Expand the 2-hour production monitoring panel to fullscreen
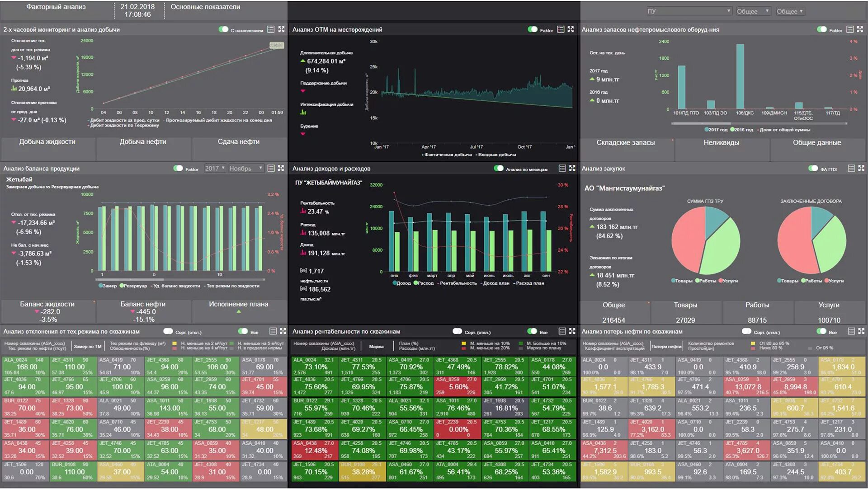The image size is (868, 489). (x=281, y=29)
